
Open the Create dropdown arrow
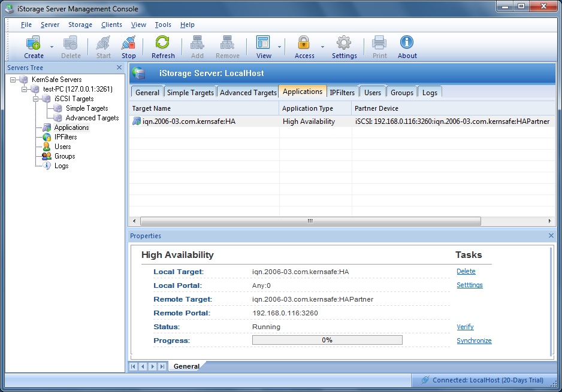click(x=52, y=47)
